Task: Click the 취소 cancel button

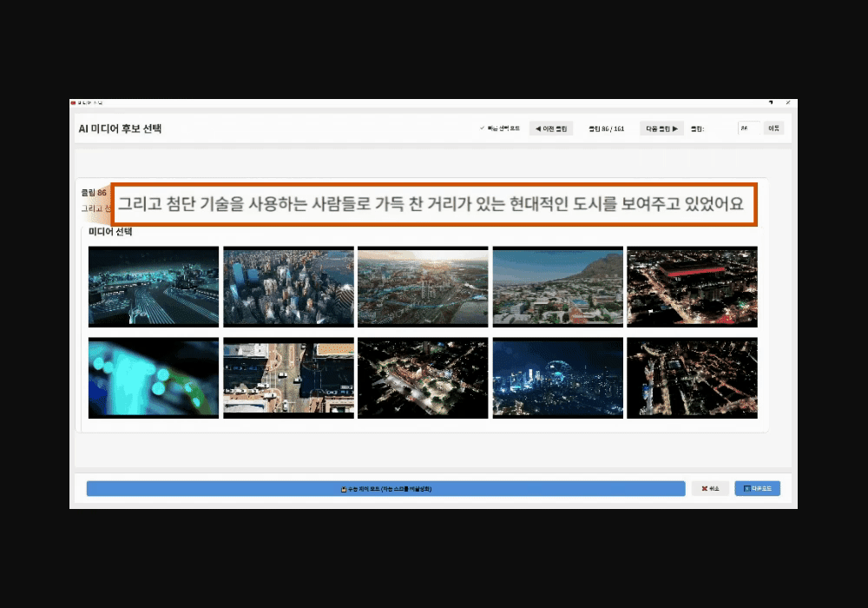Action: tap(710, 488)
